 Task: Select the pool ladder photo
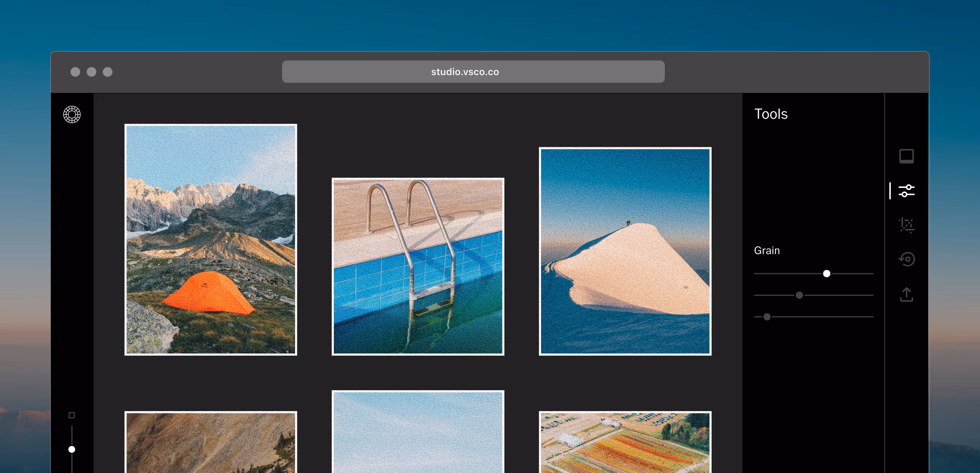pyautogui.click(x=418, y=266)
